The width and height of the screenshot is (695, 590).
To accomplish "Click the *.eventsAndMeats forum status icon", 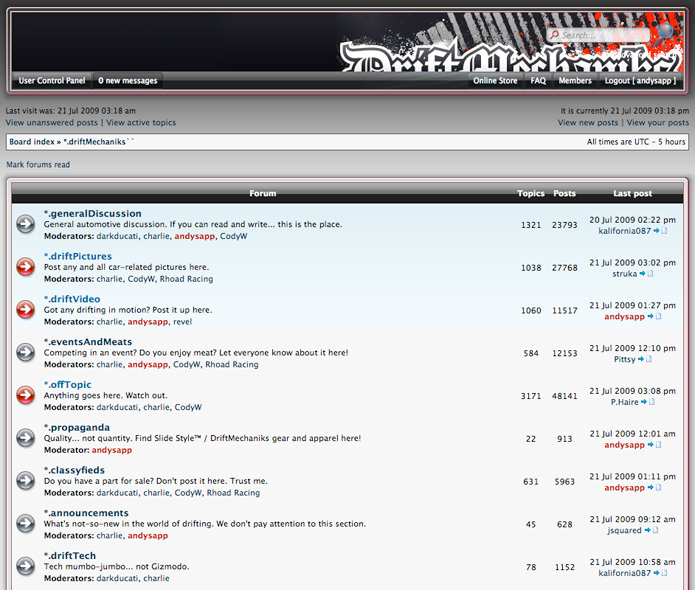I will (x=26, y=352).
